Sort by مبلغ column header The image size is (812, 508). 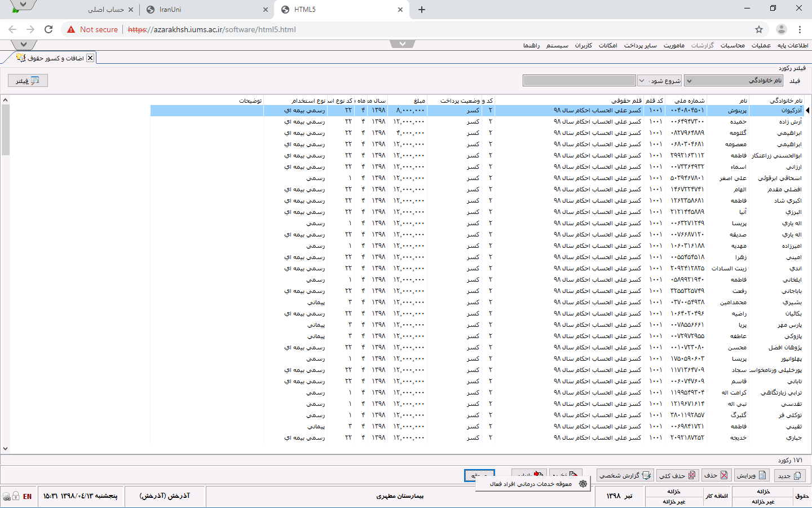(x=408, y=100)
